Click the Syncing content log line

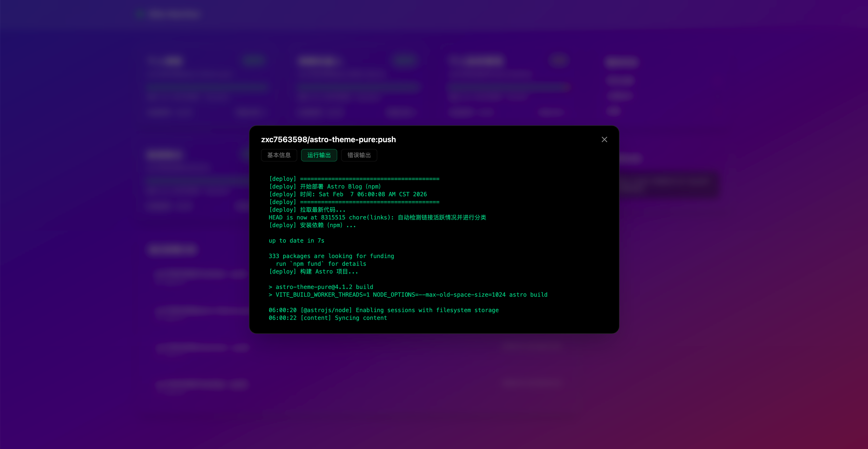(328, 318)
